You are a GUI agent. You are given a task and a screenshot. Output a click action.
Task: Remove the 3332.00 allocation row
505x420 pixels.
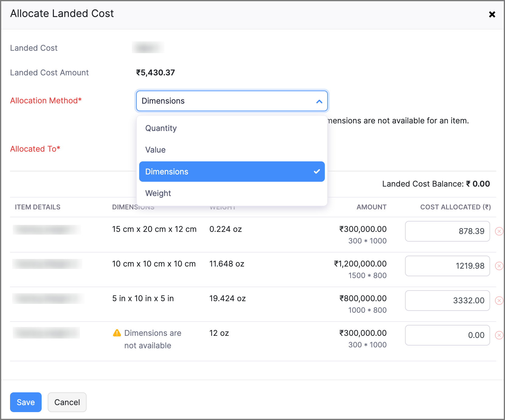pyautogui.click(x=499, y=301)
